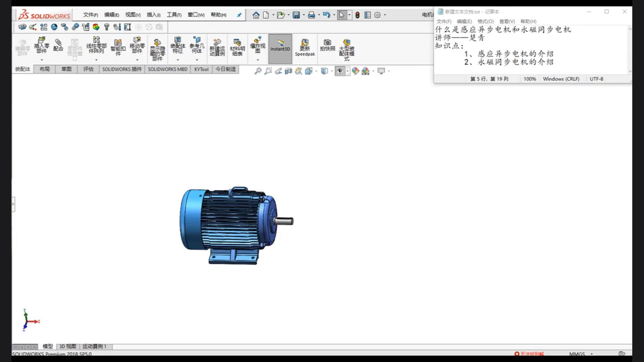Click 智能扣件 smart fasteners tool
Screen dimensions: 644x362
tap(118, 47)
